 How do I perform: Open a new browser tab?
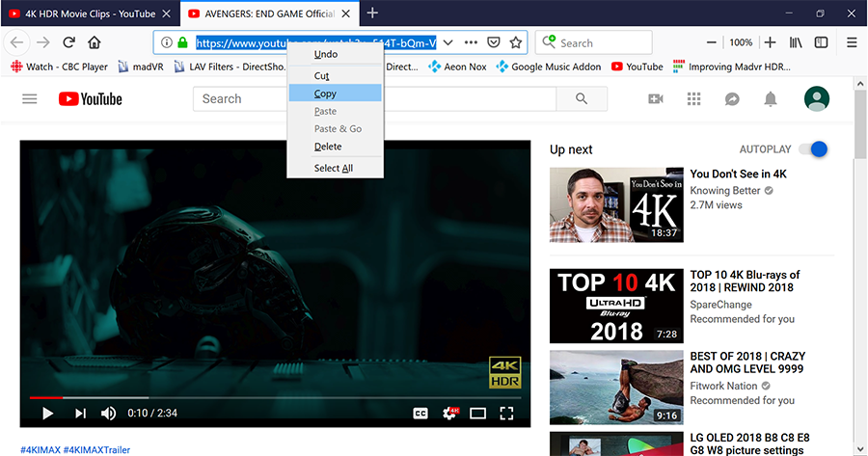click(x=372, y=13)
